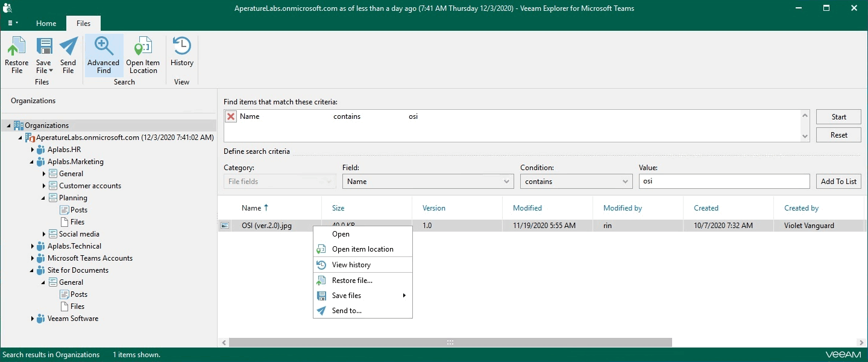Collapse the Site for Documents node
868x362 pixels.
tap(33, 270)
